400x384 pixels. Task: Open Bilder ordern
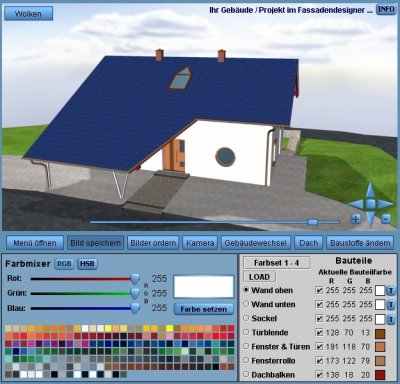pos(153,243)
